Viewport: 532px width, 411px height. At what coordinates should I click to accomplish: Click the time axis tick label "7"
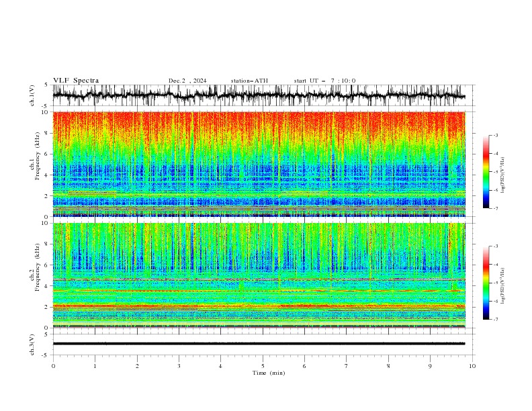click(347, 366)
